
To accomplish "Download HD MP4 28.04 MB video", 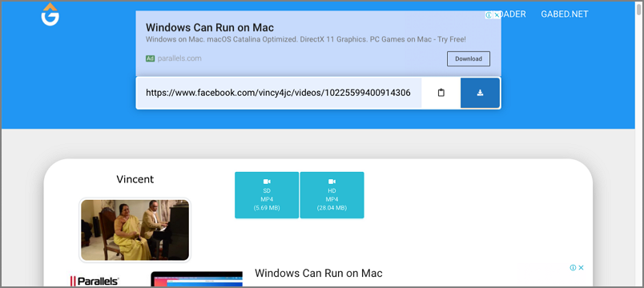I will pos(332,195).
